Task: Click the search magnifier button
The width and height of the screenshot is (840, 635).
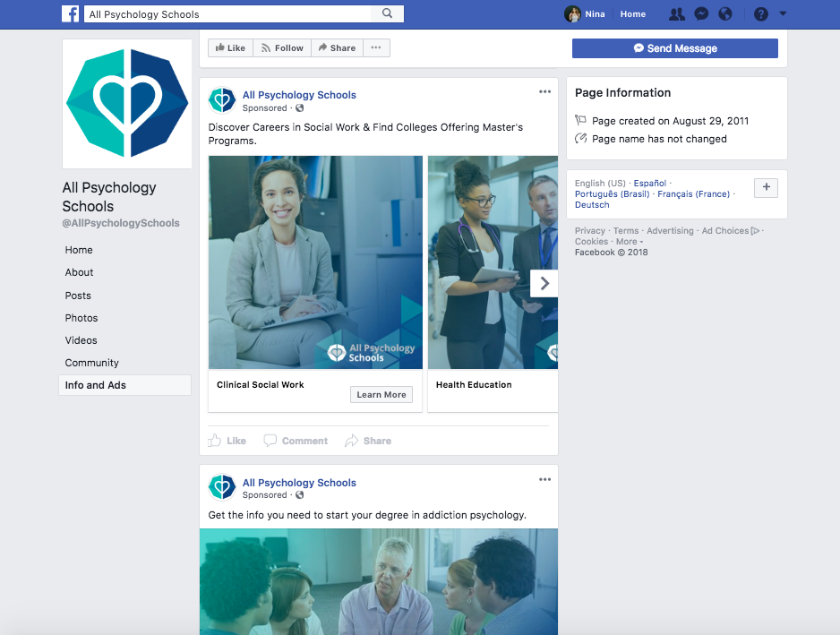Action: pyautogui.click(x=388, y=14)
